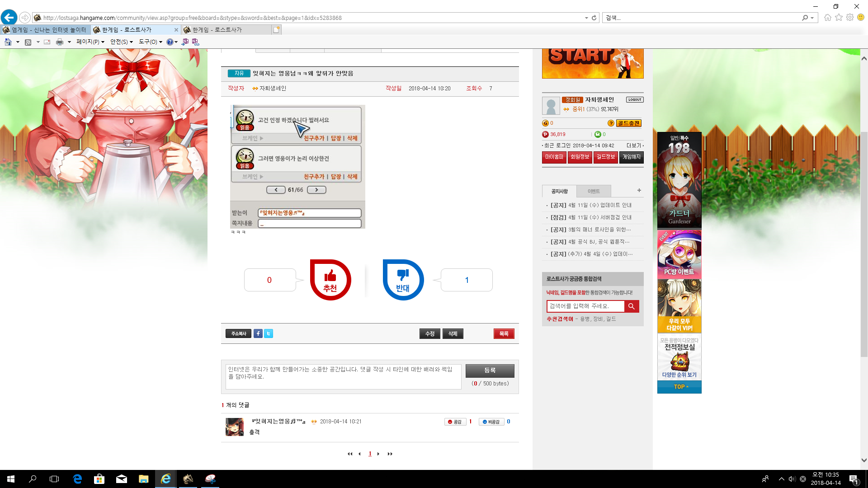Image resolution: width=868 pixels, height=488 pixels.
Task: Share post via Facebook icon
Action: point(258,333)
